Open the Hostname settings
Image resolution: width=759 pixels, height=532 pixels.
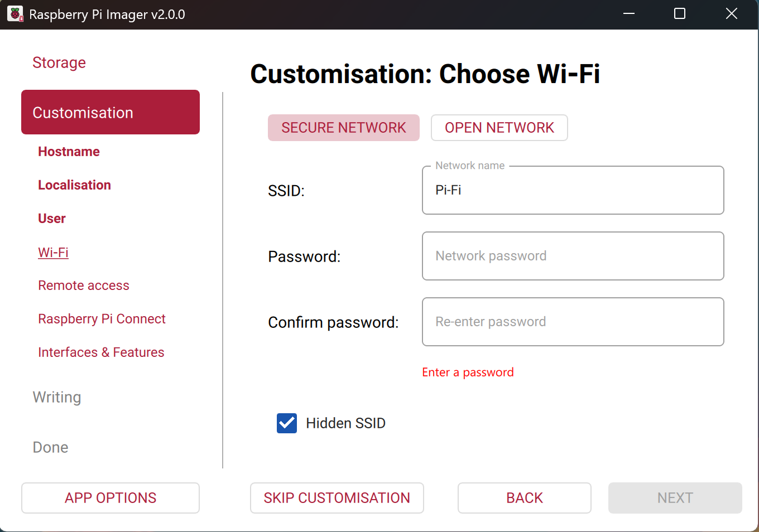[x=69, y=151]
